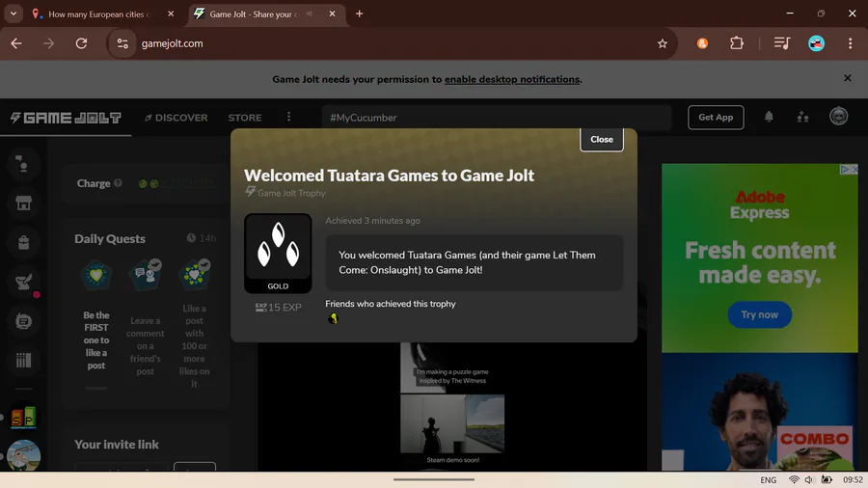Open the Discover page
Image resolution: width=868 pixels, height=488 pixels.
point(176,118)
